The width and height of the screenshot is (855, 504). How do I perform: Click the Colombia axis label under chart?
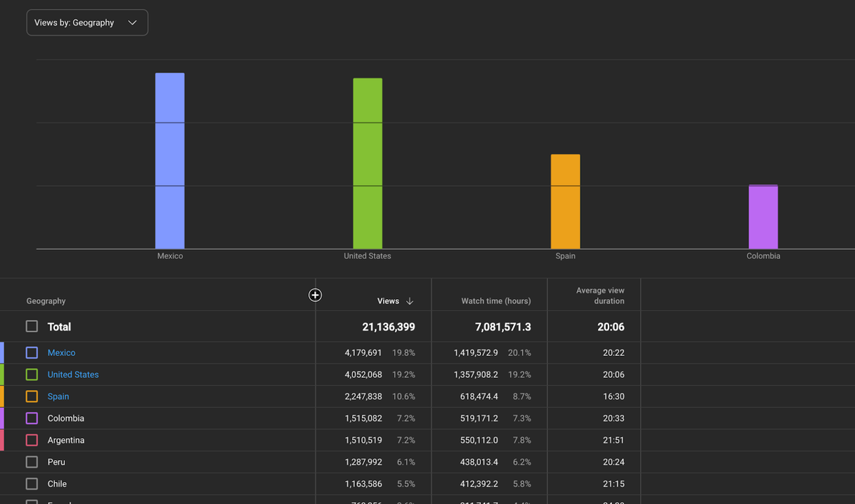coord(763,256)
